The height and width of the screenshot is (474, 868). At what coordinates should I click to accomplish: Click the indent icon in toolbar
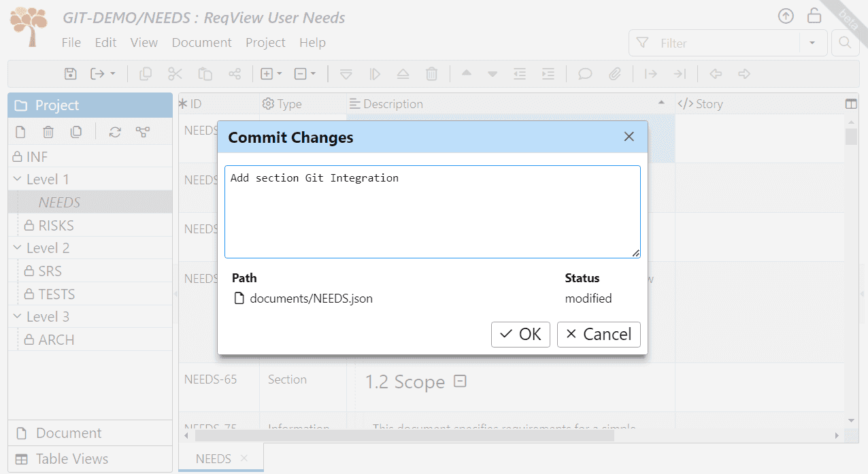coord(548,73)
